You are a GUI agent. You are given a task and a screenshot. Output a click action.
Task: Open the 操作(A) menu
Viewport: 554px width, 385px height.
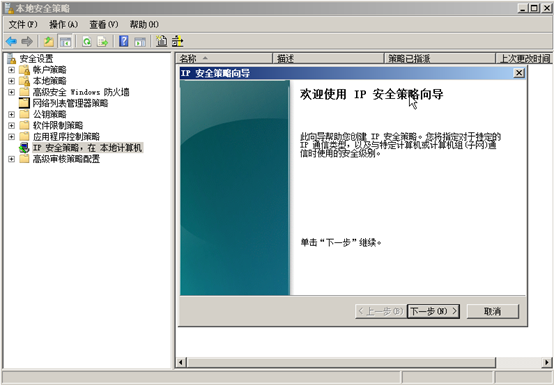coord(63,24)
